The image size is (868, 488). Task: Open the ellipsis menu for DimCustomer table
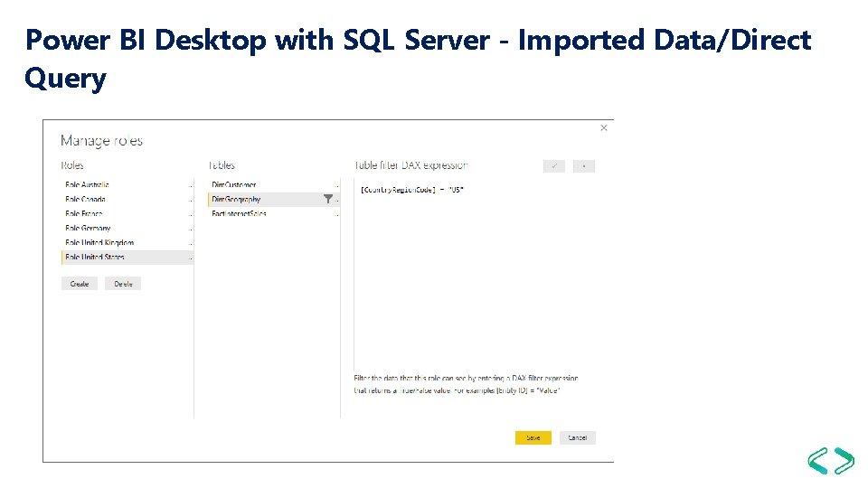(x=336, y=186)
